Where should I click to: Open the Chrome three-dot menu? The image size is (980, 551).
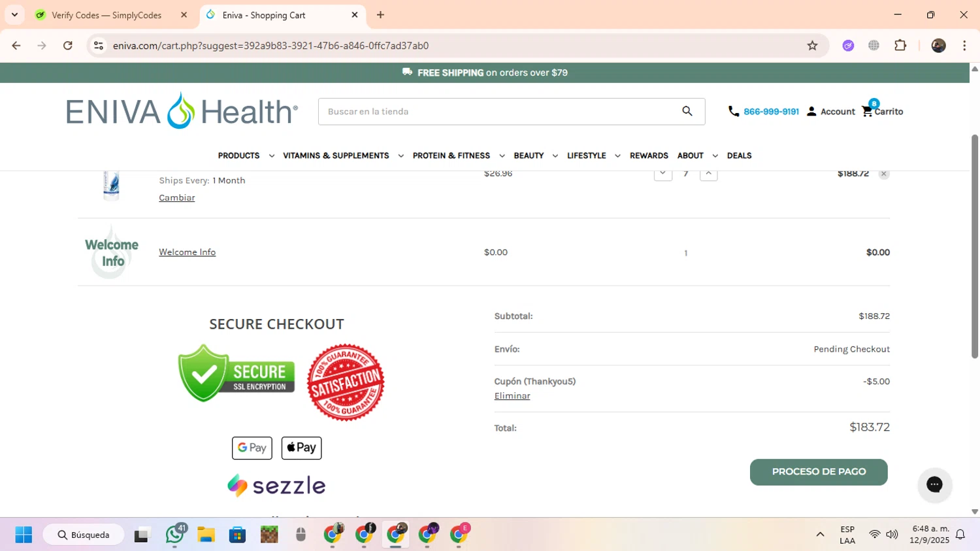964,46
